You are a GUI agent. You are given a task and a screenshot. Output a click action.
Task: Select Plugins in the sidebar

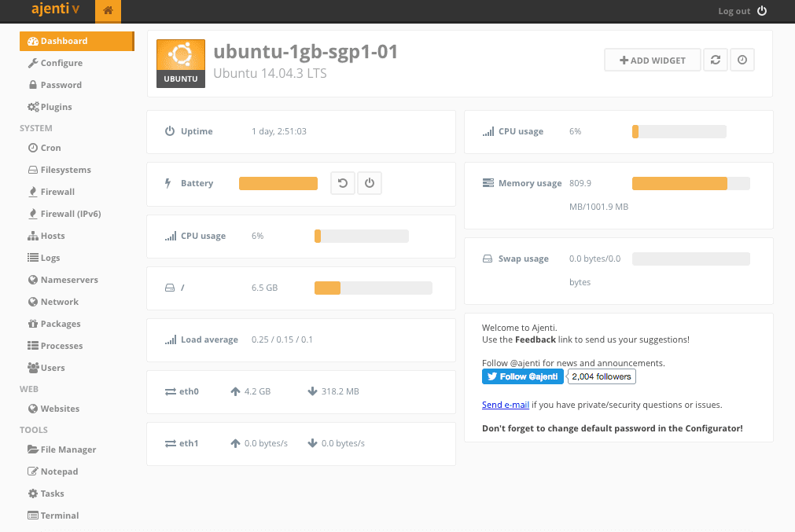click(56, 107)
